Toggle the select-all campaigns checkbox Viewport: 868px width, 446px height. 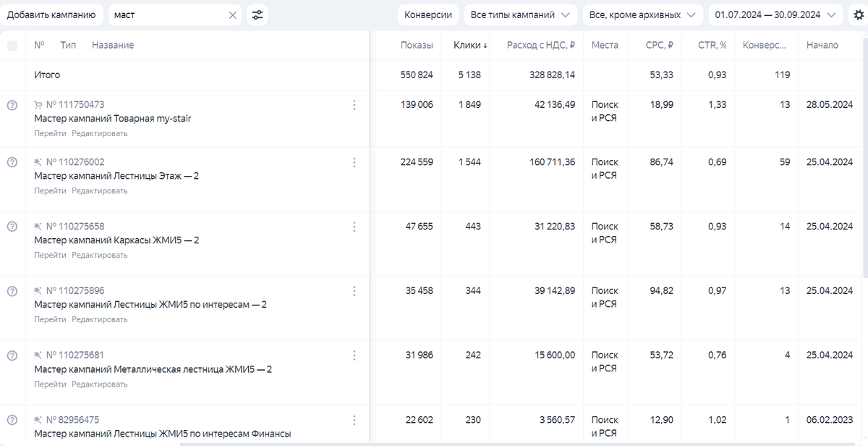(12, 46)
